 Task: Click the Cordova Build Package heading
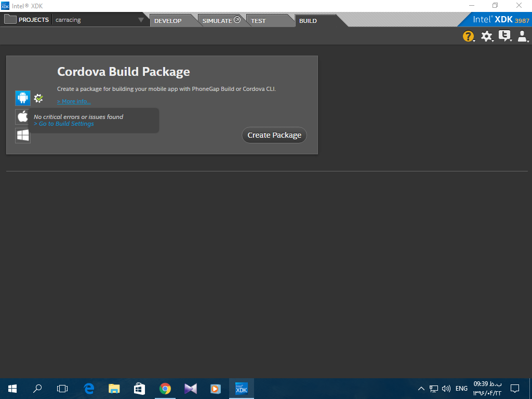coord(124,72)
